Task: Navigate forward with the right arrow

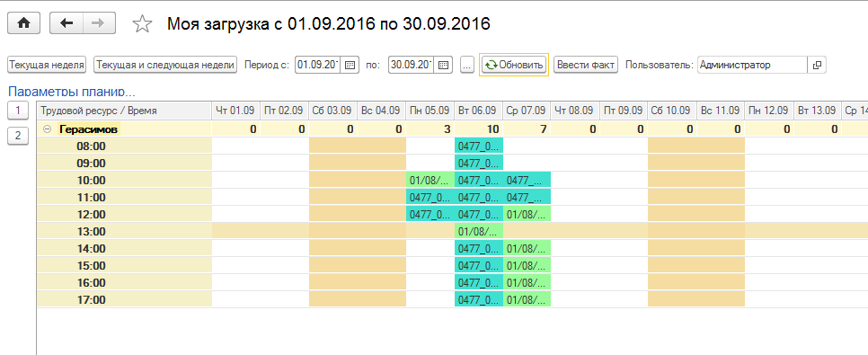Action: click(99, 23)
